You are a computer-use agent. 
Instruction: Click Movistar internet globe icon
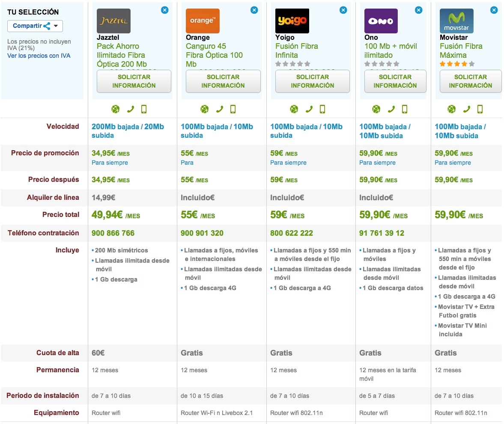coord(452,109)
